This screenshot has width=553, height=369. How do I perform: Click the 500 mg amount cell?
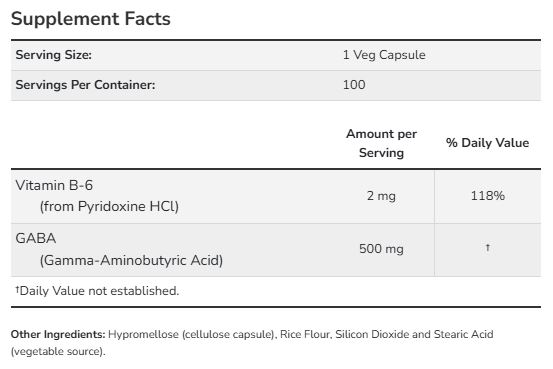[381, 249]
